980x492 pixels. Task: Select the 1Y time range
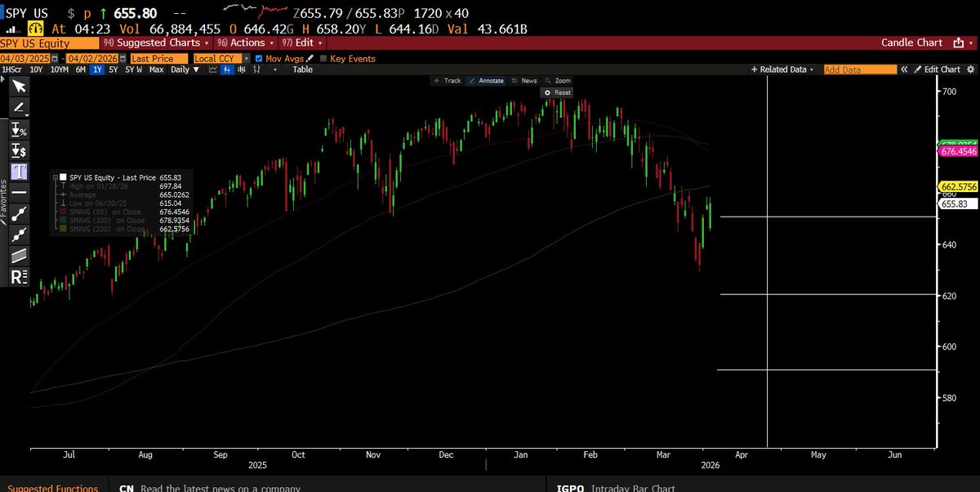97,69
